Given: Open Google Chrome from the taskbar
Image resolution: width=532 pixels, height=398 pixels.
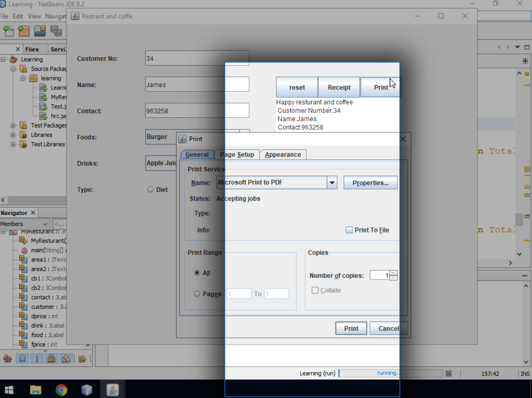Looking at the screenshot, I should point(61,389).
